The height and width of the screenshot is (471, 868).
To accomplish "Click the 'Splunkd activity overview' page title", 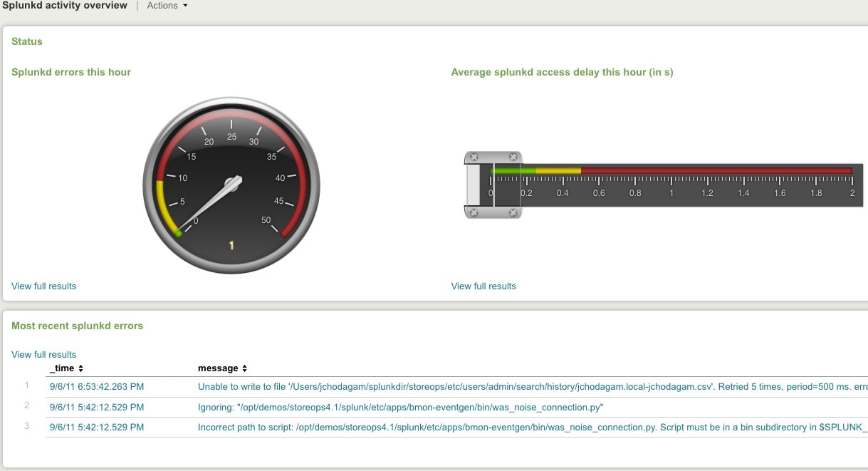I will point(64,6).
